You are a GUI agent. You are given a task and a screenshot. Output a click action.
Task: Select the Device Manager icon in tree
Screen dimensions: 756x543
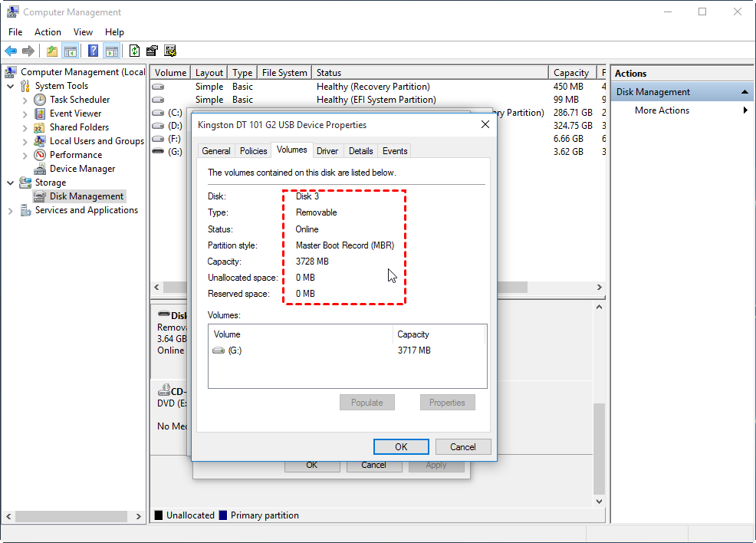tap(40, 169)
